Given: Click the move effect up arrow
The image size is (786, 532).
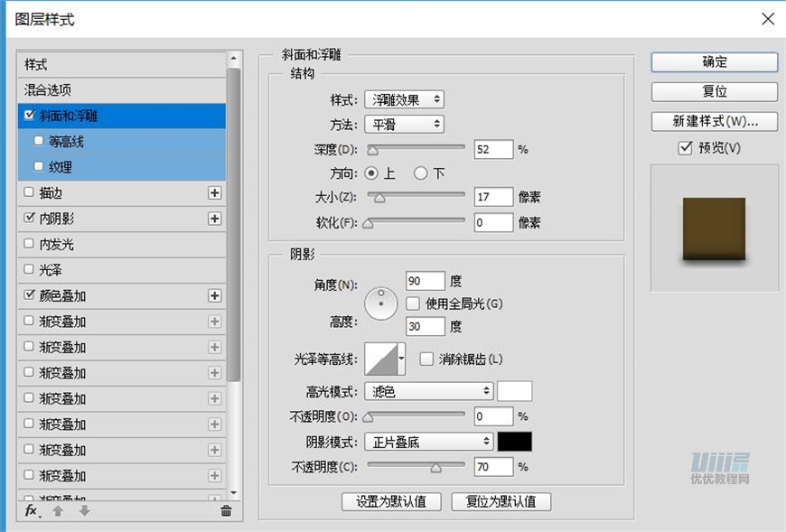Looking at the screenshot, I should [x=58, y=511].
